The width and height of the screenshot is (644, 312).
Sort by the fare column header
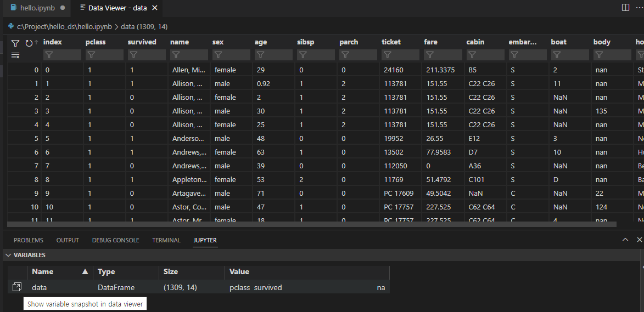pyautogui.click(x=430, y=42)
